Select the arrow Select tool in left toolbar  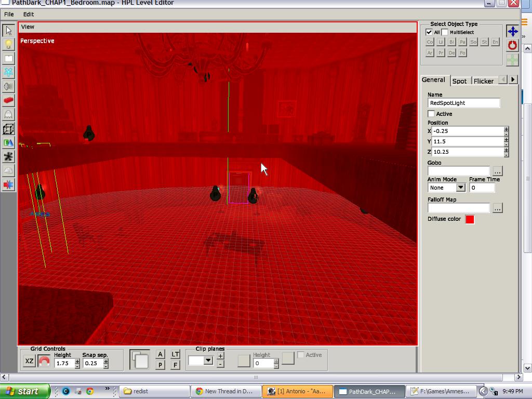coord(8,30)
